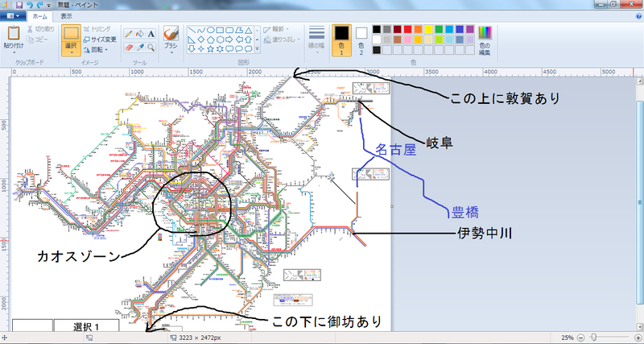Viewport: 644px width, 344px height.
Task: Choose the Hexagon shape
Action: pyautogui.click(x=220, y=39)
